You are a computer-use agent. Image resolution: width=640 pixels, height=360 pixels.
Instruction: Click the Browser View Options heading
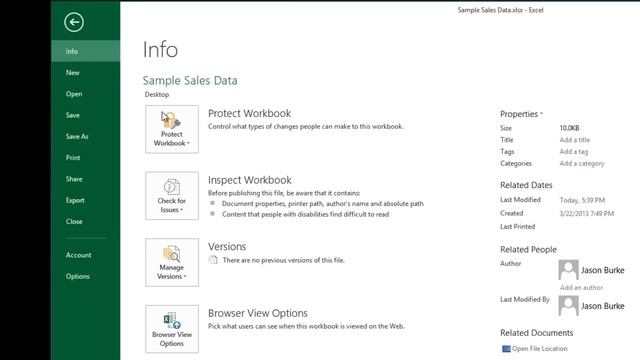pyautogui.click(x=258, y=313)
